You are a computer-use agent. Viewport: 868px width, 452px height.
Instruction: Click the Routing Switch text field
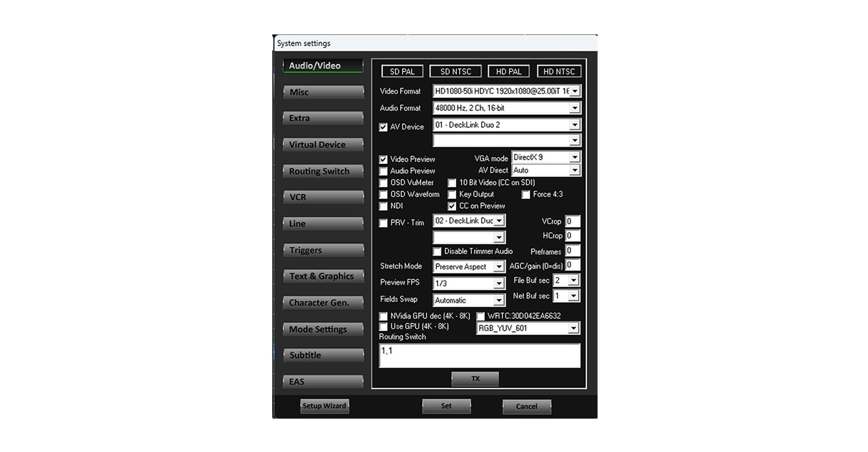tap(479, 356)
